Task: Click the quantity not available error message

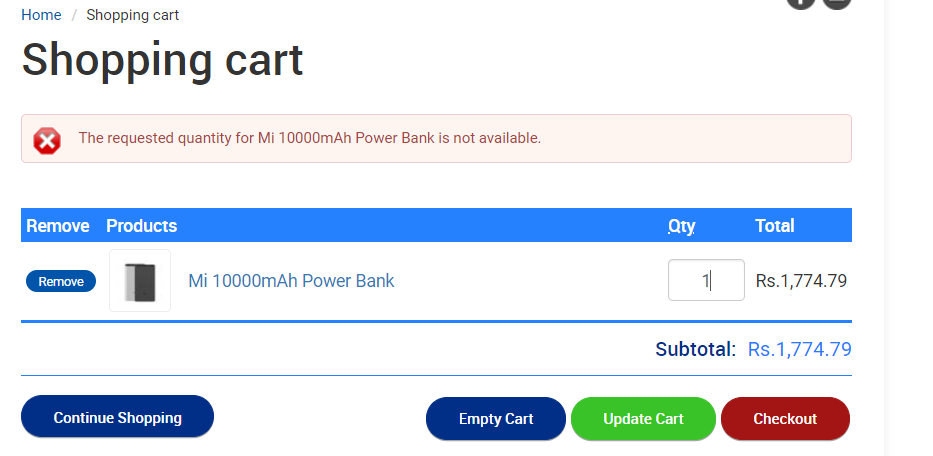Action: tap(309, 138)
